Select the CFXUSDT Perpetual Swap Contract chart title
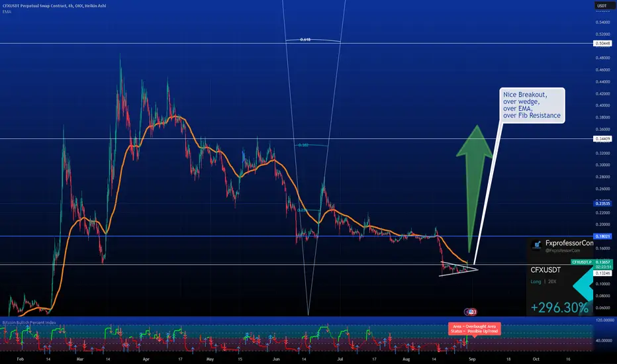Viewport: 617px width, 364px height. click(54, 5)
